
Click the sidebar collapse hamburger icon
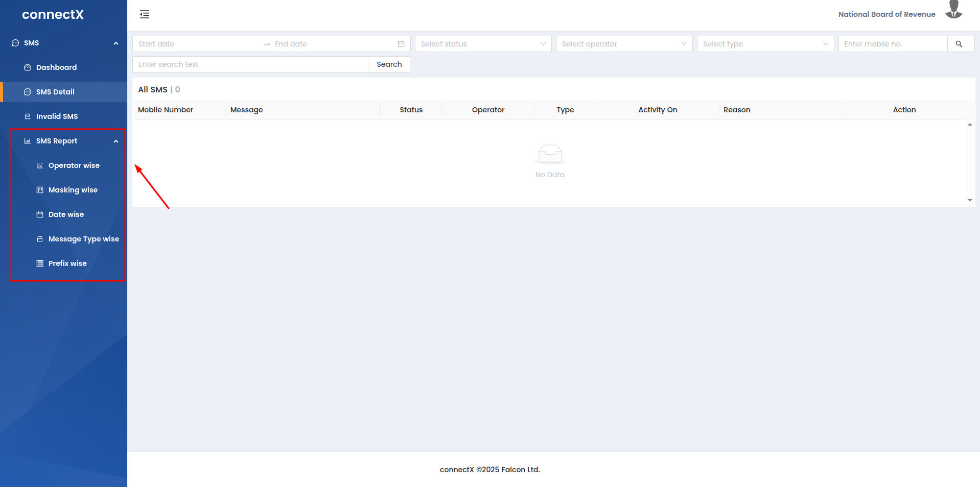145,14
